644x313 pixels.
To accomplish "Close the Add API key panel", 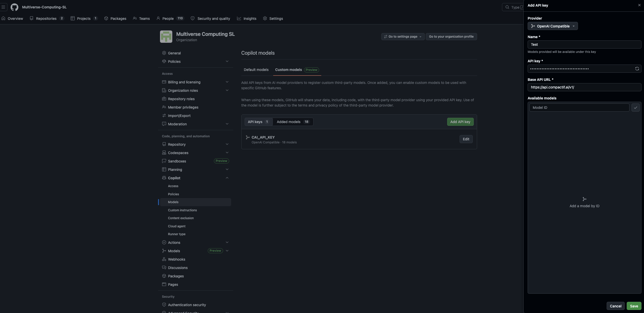I will [x=639, y=5].
